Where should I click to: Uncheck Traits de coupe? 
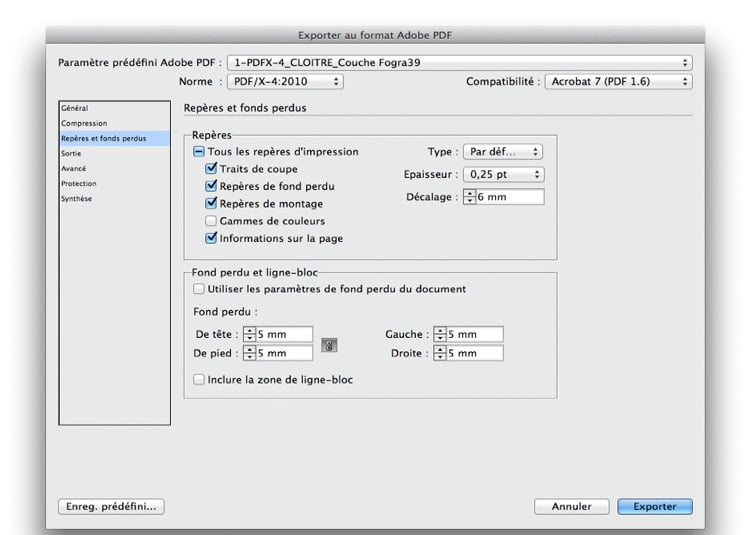[211, 169]
